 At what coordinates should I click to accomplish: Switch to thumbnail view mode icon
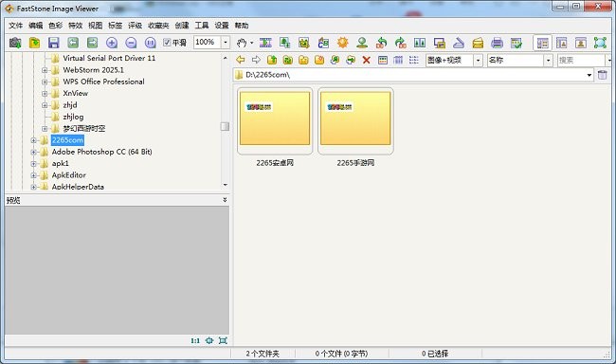383,60
